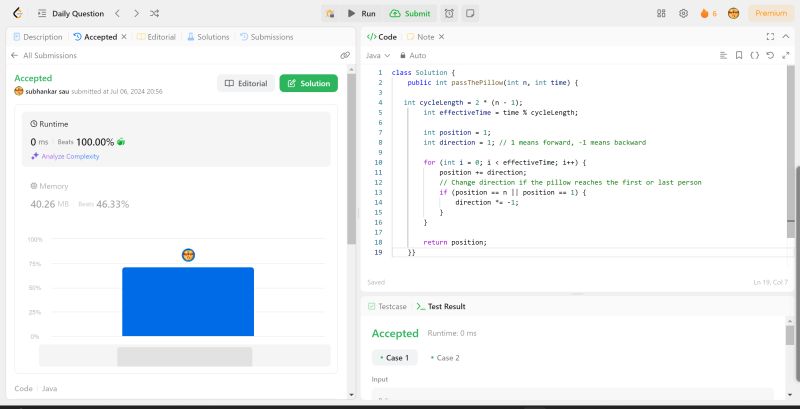The height and width of the screenshot is (409, 800).
Task: Click the test result panel scrollbar
Action: coord(790,336)
